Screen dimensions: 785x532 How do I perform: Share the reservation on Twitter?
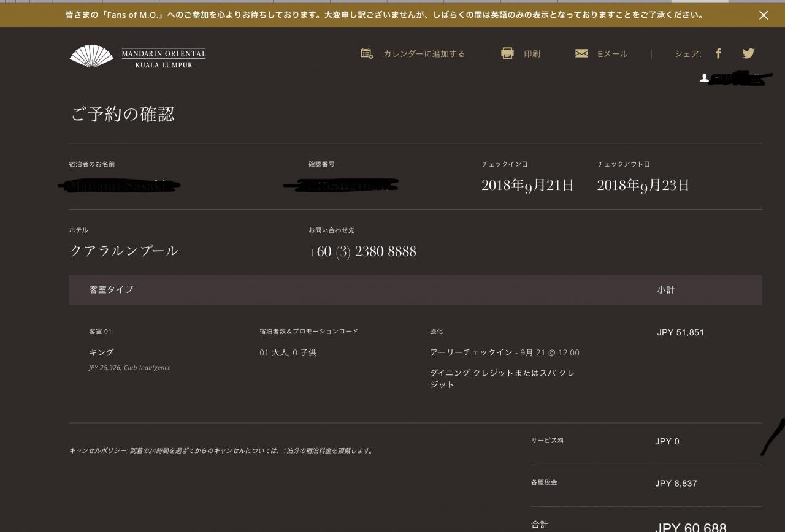pos(748,53)
